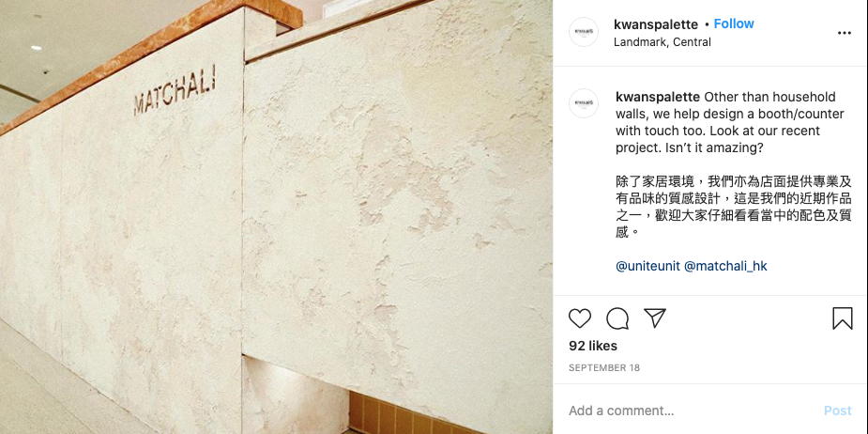Like the post with the heart icon
The width and height of the screenshot is (868, 434).
pos(580,318)
